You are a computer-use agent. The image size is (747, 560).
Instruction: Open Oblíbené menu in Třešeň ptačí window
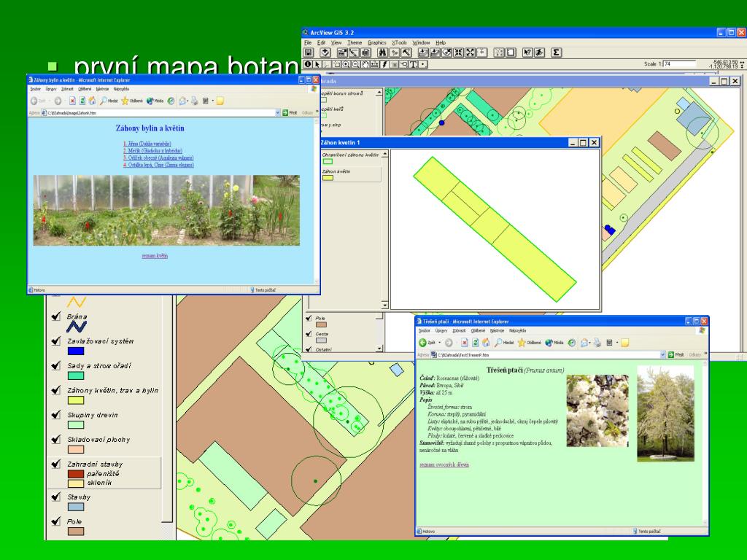tap(478, 330)
